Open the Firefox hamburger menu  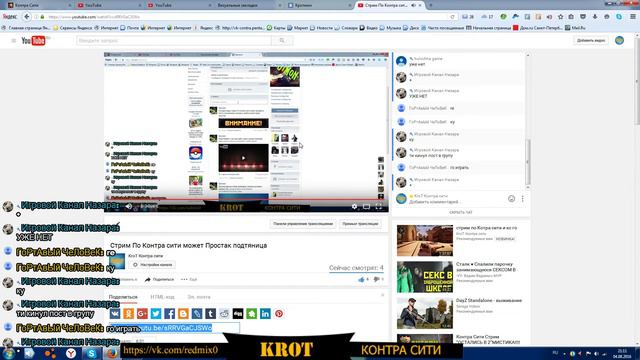633,17
